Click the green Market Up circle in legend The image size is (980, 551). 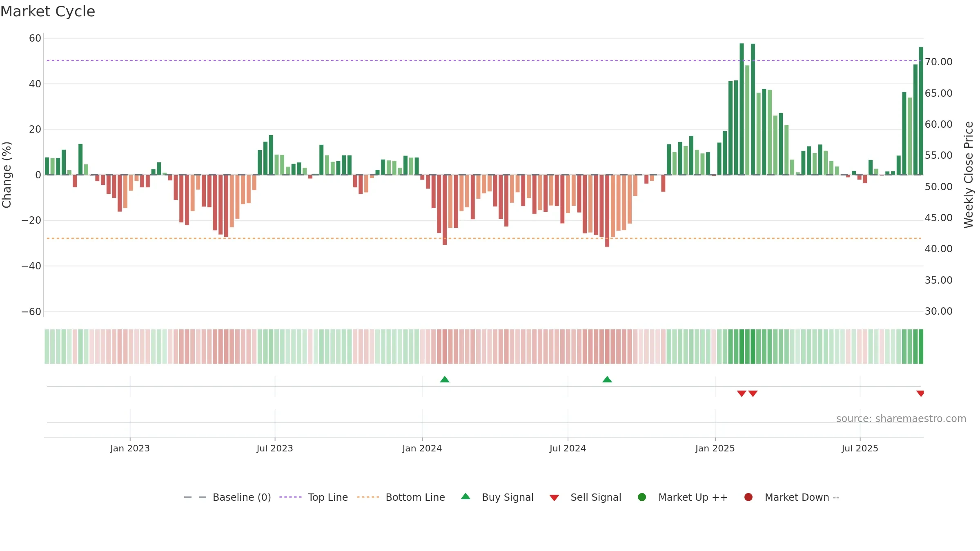point(642,497)
